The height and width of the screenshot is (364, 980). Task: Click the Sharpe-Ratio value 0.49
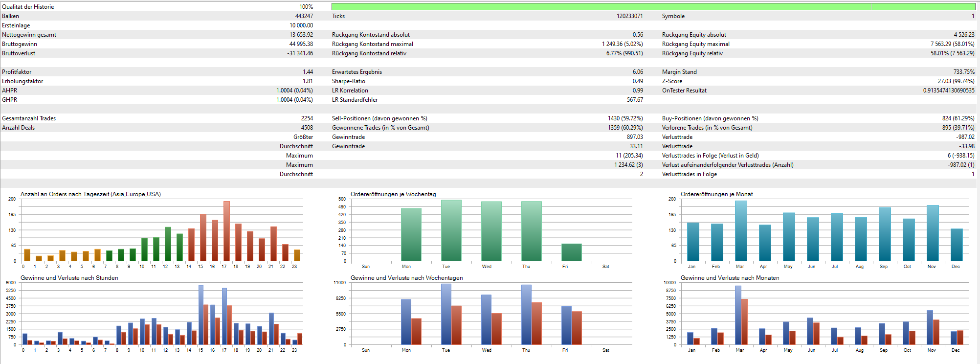(638, 81)
